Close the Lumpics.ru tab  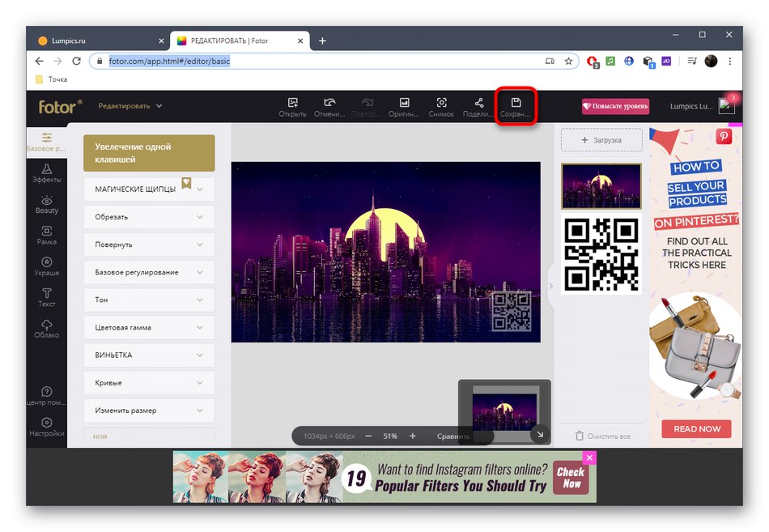click(161, 40)
